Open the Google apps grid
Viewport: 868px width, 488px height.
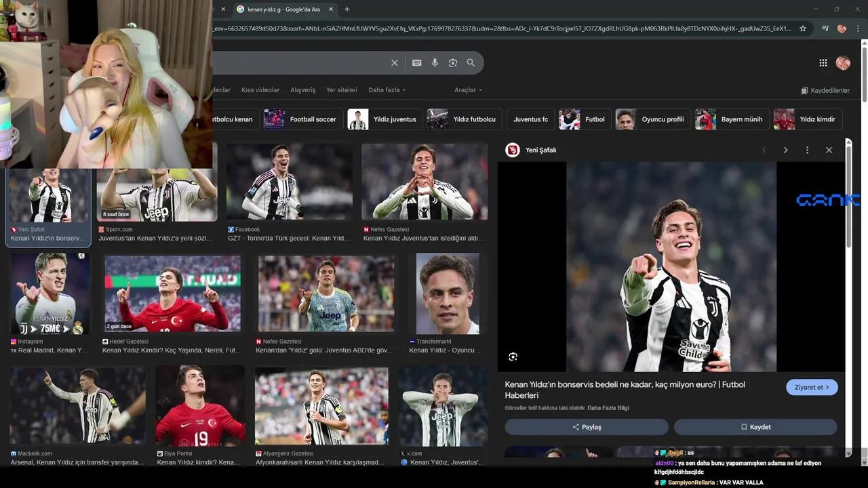pos(823,63)
